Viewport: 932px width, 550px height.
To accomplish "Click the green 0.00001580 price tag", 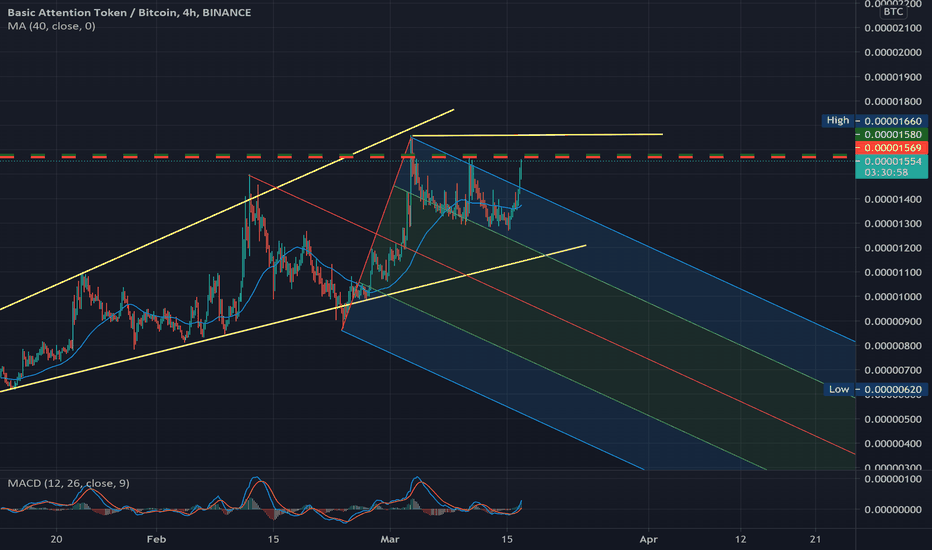I will pos(892,134).
